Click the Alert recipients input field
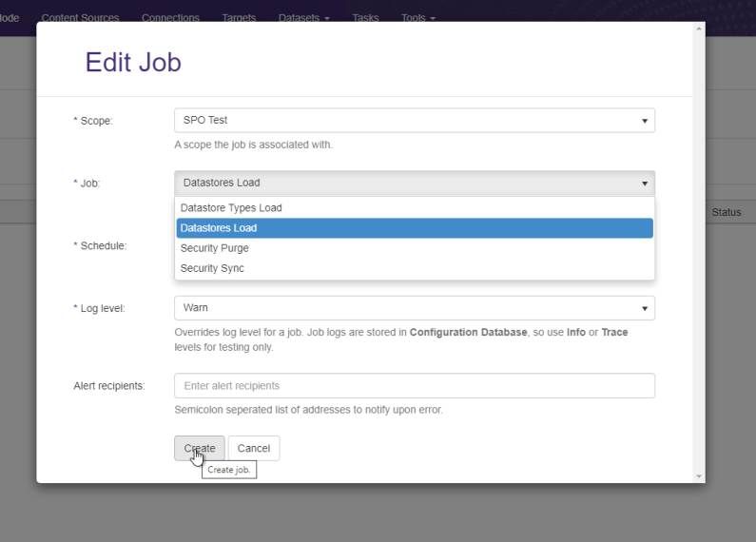Screen dimensions: 756x542 414,386
